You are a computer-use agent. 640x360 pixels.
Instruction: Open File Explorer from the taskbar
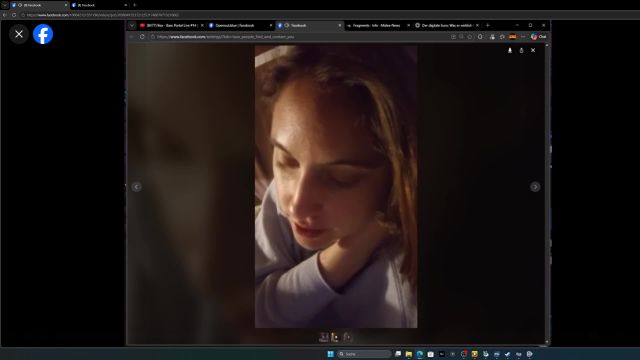coord(409,354)
